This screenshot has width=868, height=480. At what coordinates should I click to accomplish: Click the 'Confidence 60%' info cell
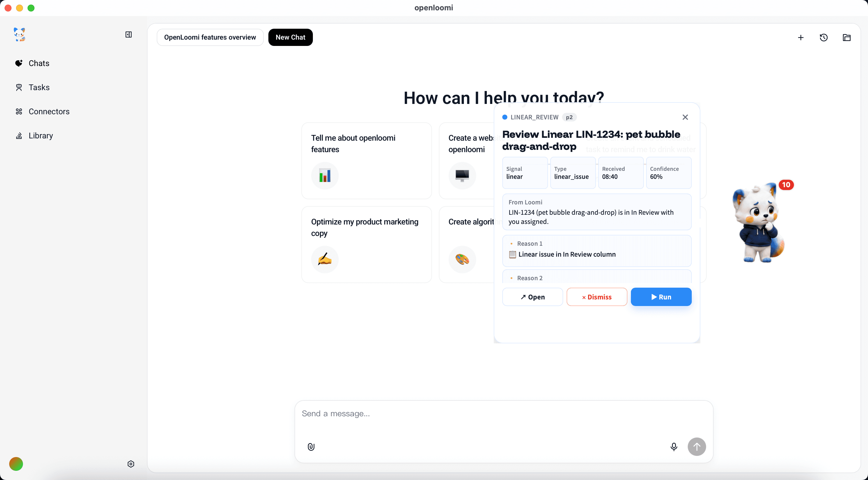pos(669,173)
